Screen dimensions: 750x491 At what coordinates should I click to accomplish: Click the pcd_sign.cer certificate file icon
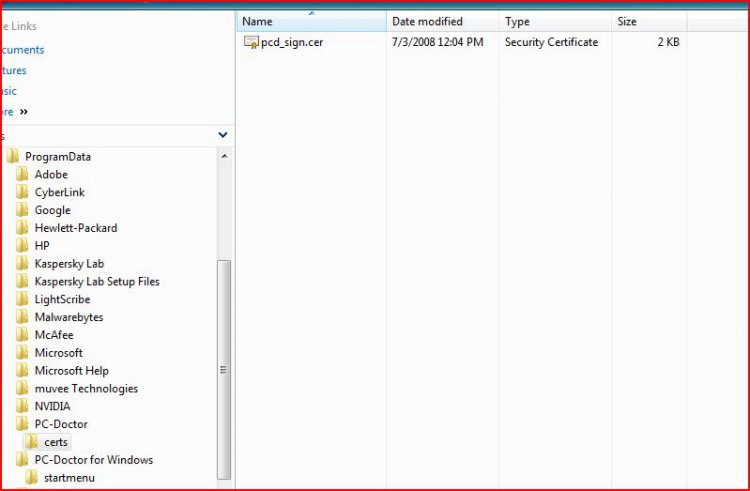pyautogui.click(x=251, y=42)
